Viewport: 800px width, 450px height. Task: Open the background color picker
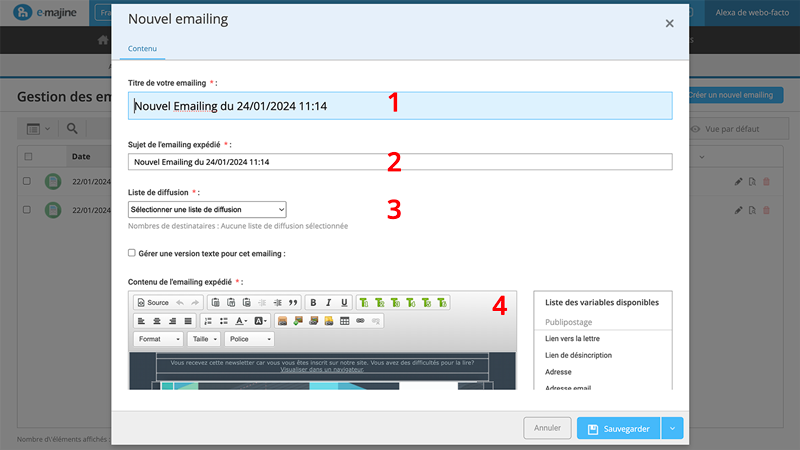pos(260,321)
